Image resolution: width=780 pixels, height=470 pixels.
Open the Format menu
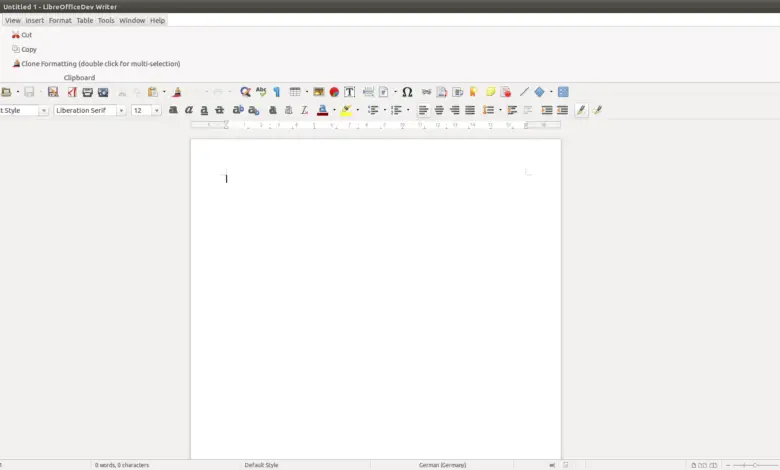(x=60, y=20)
